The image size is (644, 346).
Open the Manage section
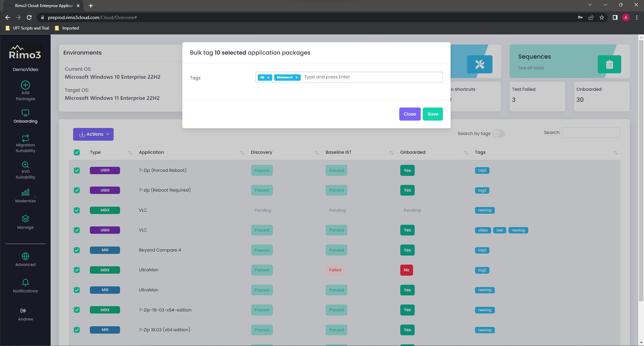click(x=25, y=222)
